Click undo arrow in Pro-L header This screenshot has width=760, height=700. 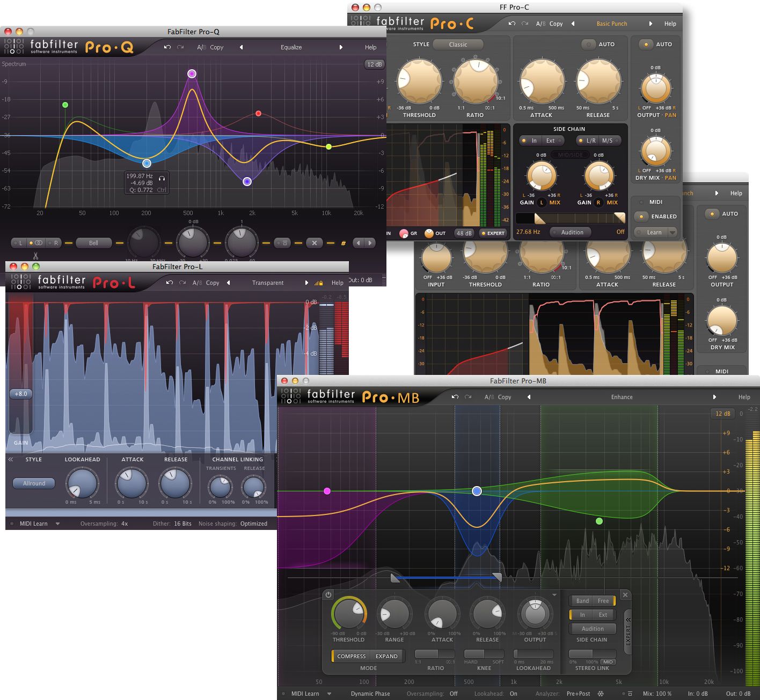point(170,283)
